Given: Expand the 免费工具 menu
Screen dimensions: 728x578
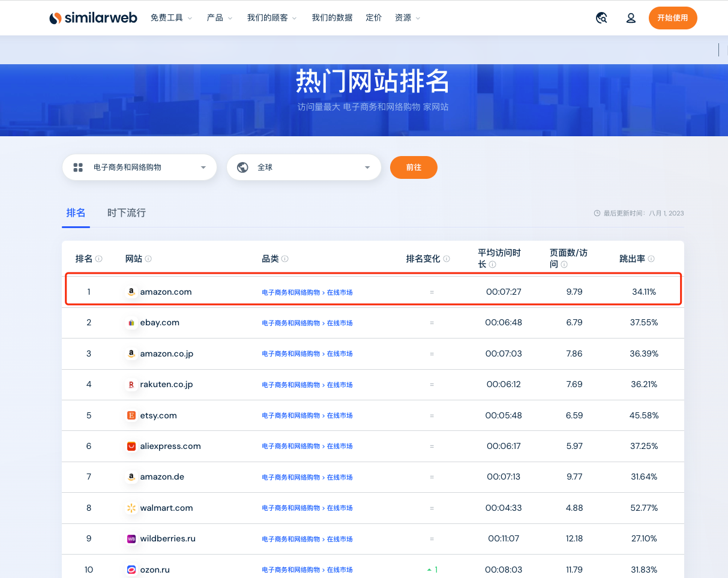Looking at the screenshot, I should pos(172,18).
